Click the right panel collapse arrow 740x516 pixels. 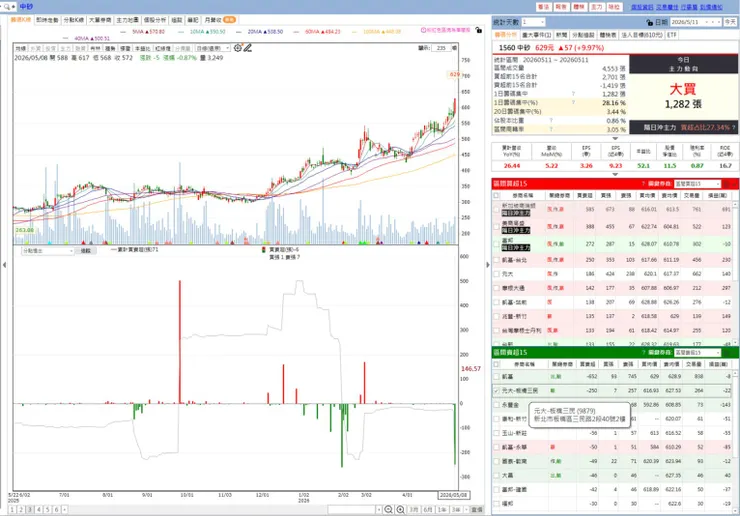pyautogui.click(x=488, y=265)
